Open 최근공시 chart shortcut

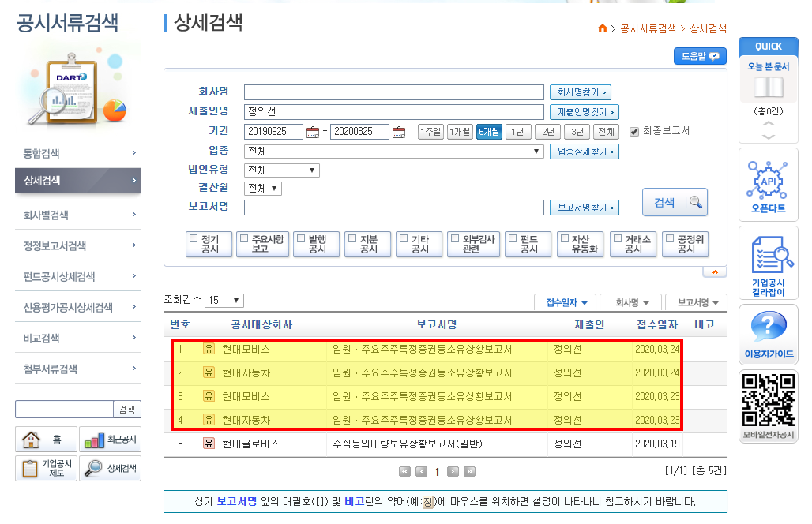tap(111, 440)
